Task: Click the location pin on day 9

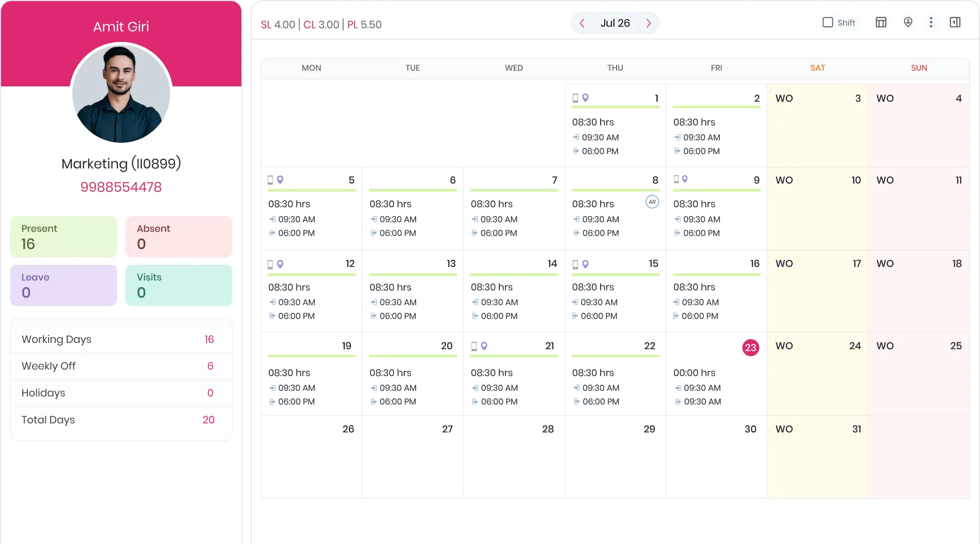Action: [x=685, y=179]
